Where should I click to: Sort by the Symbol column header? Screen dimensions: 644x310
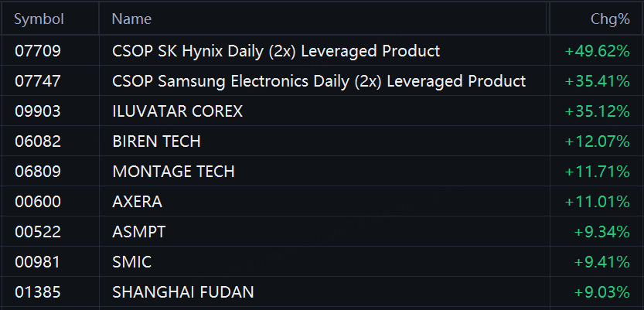(39, 19)
